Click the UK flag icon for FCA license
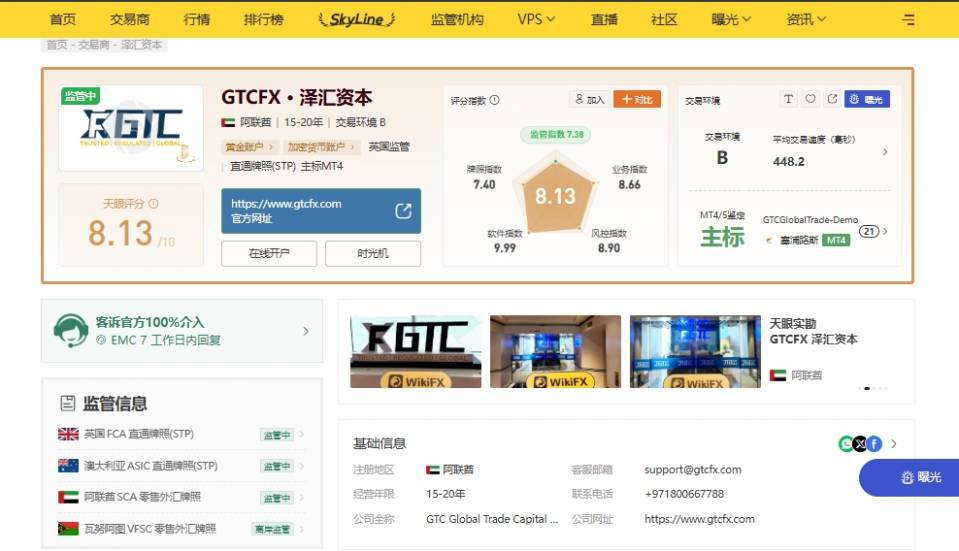 point(68,434)
